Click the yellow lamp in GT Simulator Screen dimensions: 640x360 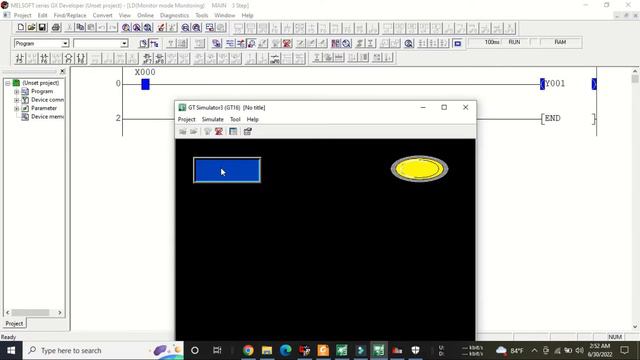[x=420, y=169]
